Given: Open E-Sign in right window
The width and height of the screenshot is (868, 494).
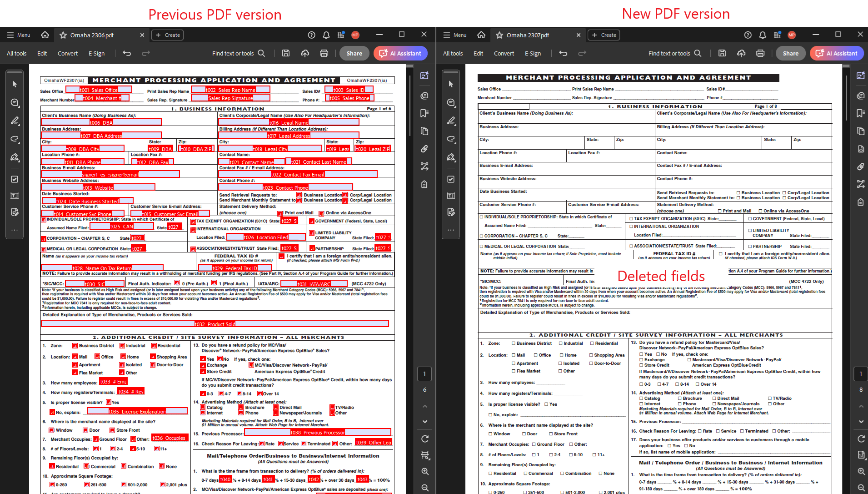Looking at the screenshot, I should pyautogui.click(x=533, y=53).
